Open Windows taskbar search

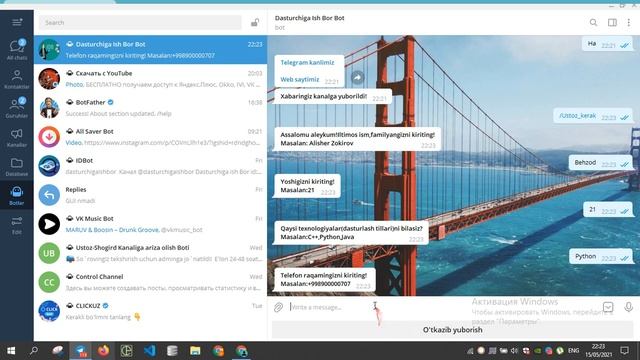34,351
